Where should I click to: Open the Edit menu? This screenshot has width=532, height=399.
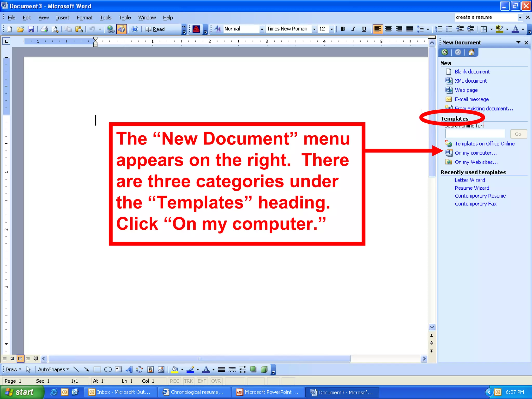(x=27, y=17)
